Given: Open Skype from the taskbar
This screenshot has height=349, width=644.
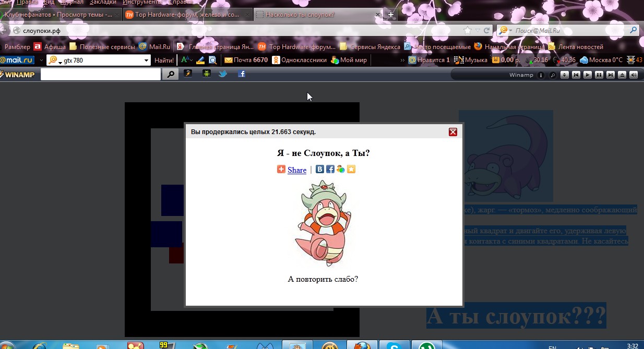Looking at the screenshot, I should click(x=394, y=345).
